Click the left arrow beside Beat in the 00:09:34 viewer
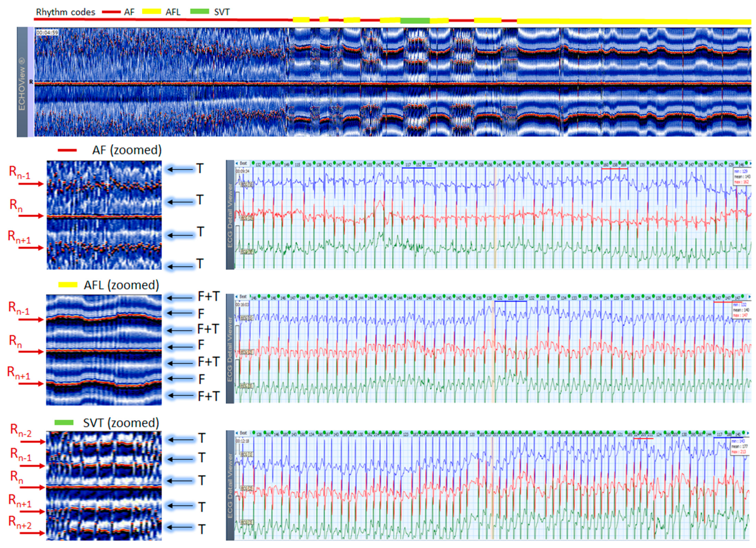756x548 pixels. click(x=237, y=163)
